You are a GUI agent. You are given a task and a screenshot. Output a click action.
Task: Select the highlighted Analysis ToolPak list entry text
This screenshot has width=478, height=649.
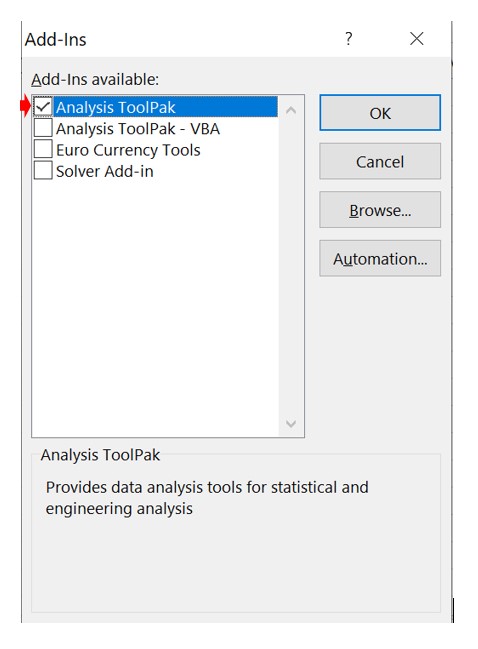pos(116,107)
